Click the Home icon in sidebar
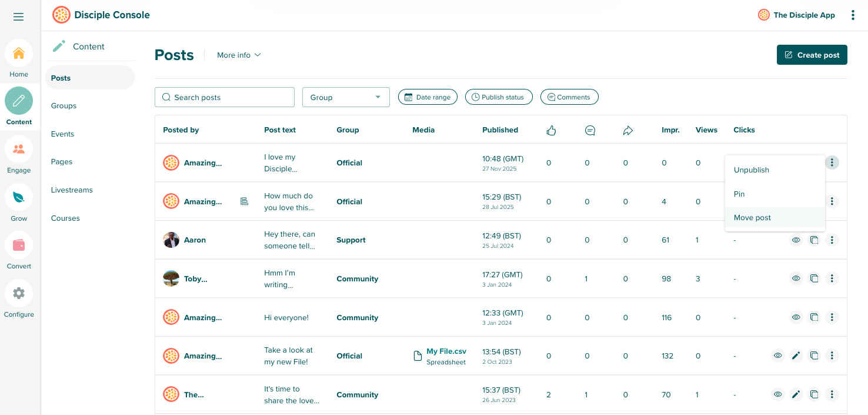 click(19, 54)
